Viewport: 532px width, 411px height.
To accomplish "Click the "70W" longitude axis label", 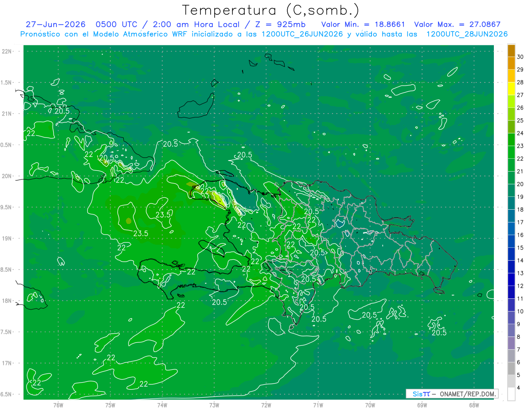I will (370, 405).
